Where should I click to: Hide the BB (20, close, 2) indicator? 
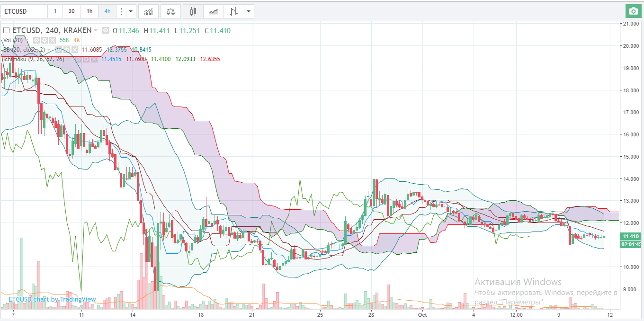coord(60,50)
